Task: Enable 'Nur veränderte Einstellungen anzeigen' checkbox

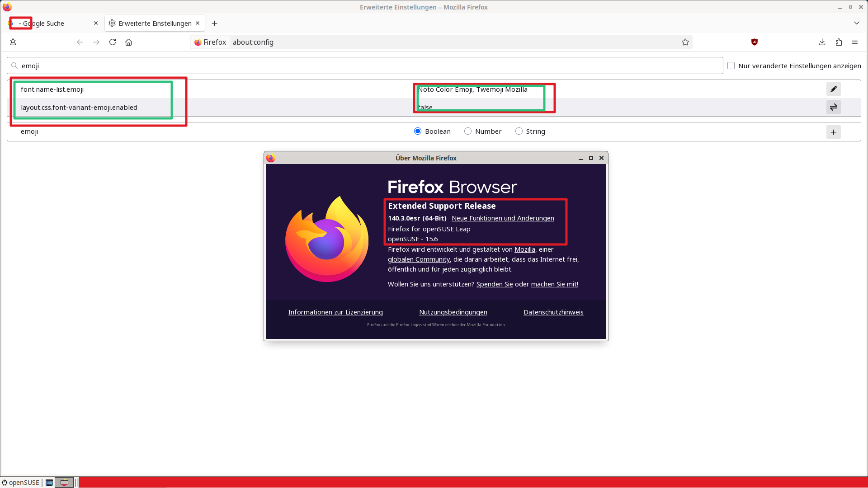Action: coord(731,66)
